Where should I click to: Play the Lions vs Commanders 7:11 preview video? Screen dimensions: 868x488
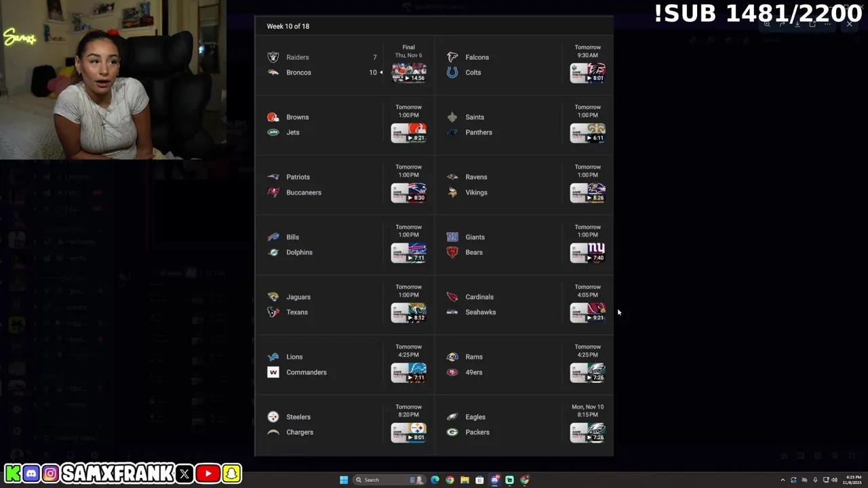(x=409, y=372)
